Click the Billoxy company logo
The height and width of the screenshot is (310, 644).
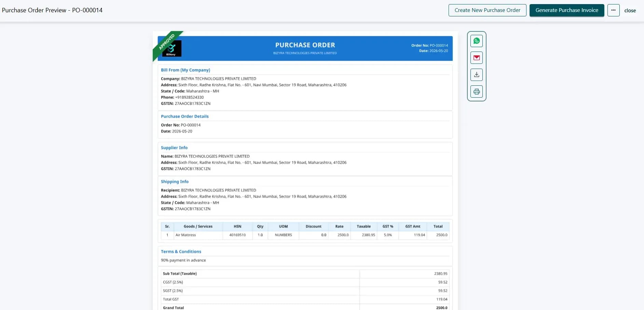[x=171, y=48]
